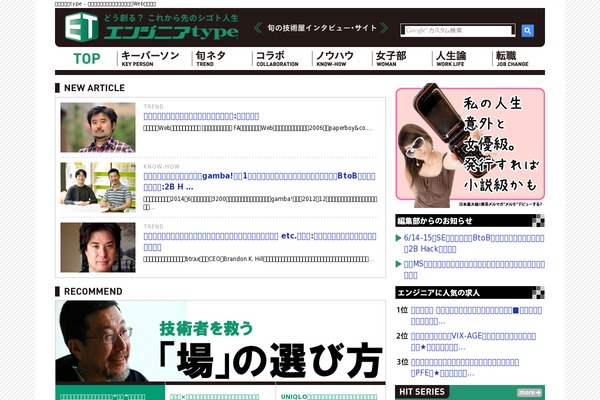Open thumbnail of man in plaid shirt

click(98, 127)
